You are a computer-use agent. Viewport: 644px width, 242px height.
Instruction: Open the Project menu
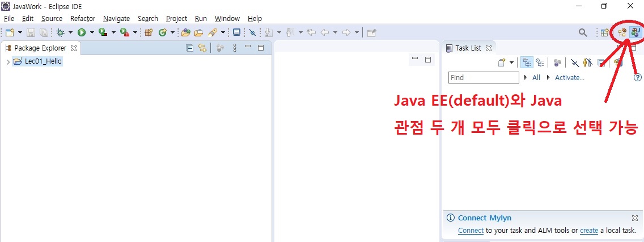coord(177,19)
